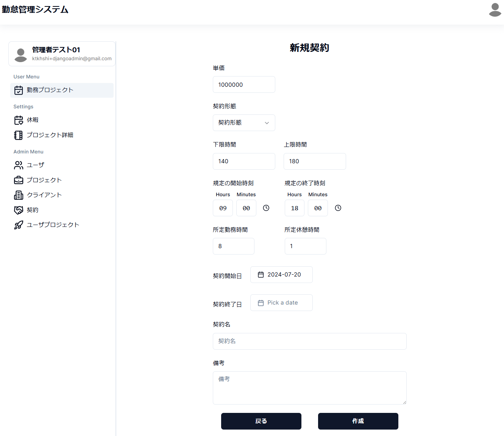This screenshot has width=504, height=436.
Task: Focus the 下限時間 field showing 140
Action: [x=244, y=161]
